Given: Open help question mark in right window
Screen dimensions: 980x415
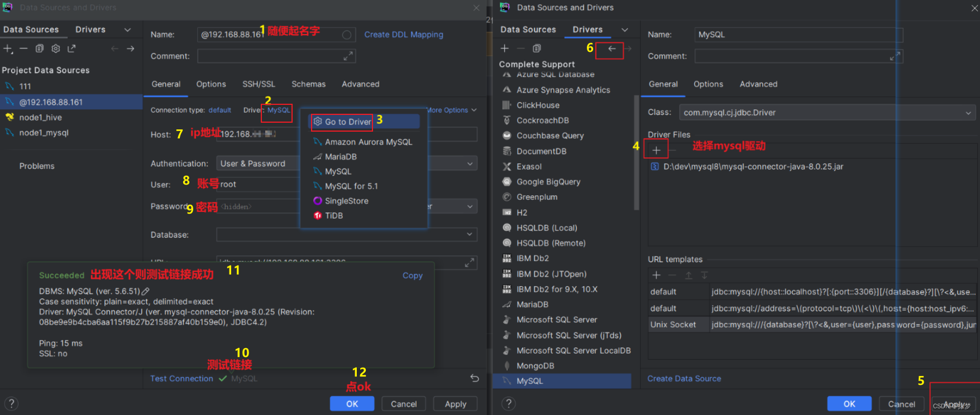Looking at the screenshot, I should pyautogui.click(x=508, y=403).
